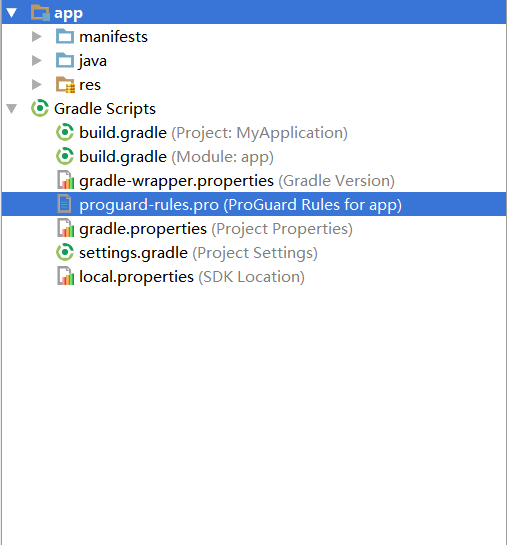Select local.properties (SDK Location)
Image resolution: width=507 pixels, height=545 pixels.
[x=192, y=277]
